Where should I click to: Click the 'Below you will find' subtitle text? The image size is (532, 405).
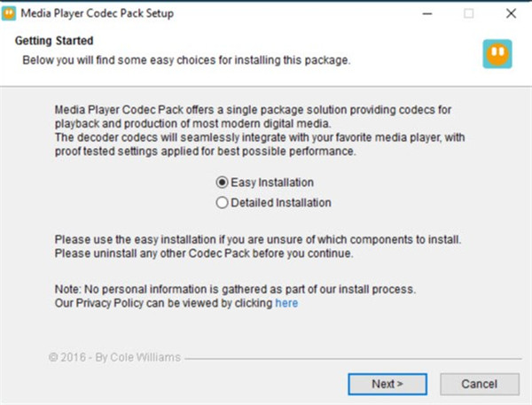pyautogui.click(x=185, y=60)
